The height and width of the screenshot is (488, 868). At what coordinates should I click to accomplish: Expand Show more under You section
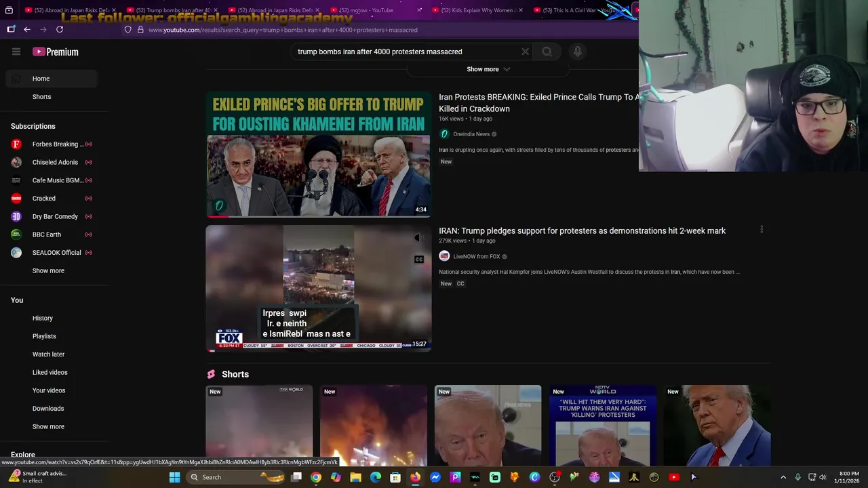[x=48, y=426]
